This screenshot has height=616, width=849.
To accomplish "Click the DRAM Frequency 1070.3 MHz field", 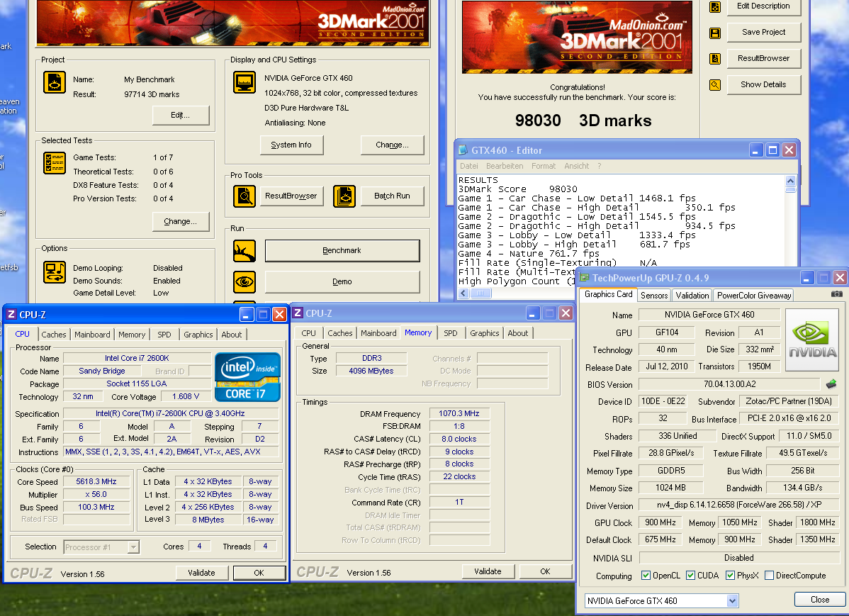I will pos(459,413).
